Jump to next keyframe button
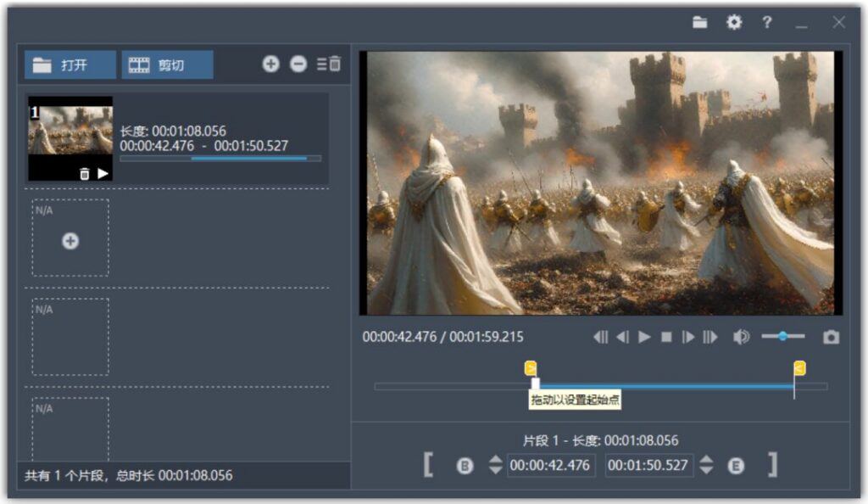 tap(710, 337)
